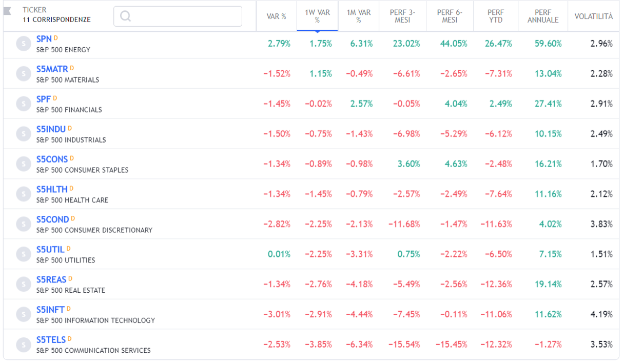Viewport: 624px width, 364px height.
Task: Click the S5INFT information technology ticker
Action: point(50,310)
